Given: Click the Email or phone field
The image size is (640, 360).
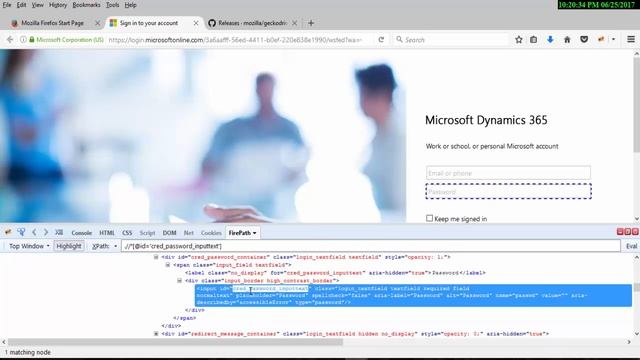Looking at the screenshot, I should [x=508, y=173].
